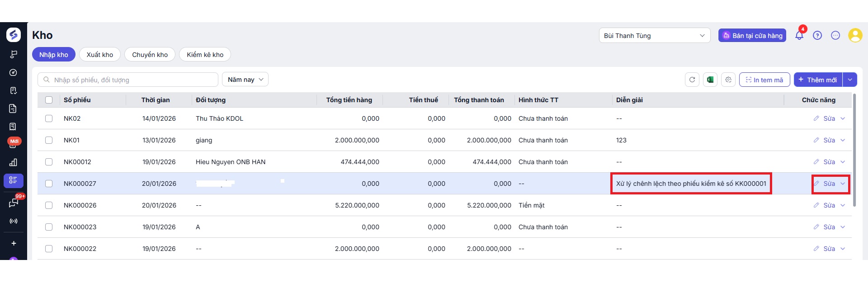Open the "Kiểm kê kho" tab
Viewport: 868px width, 293px height.
(x=205, y=55)
